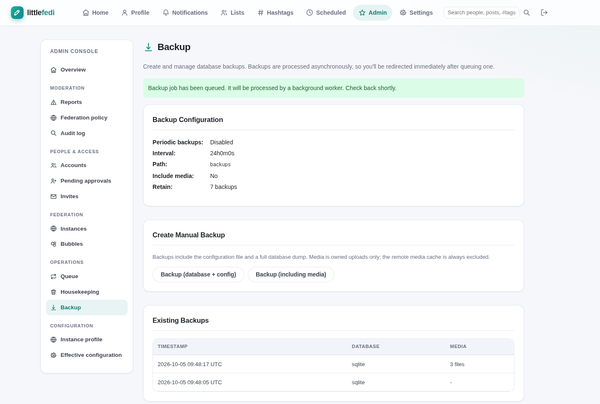
Task: Click the Audit log magnifier icon
Action: pos(54,133)
